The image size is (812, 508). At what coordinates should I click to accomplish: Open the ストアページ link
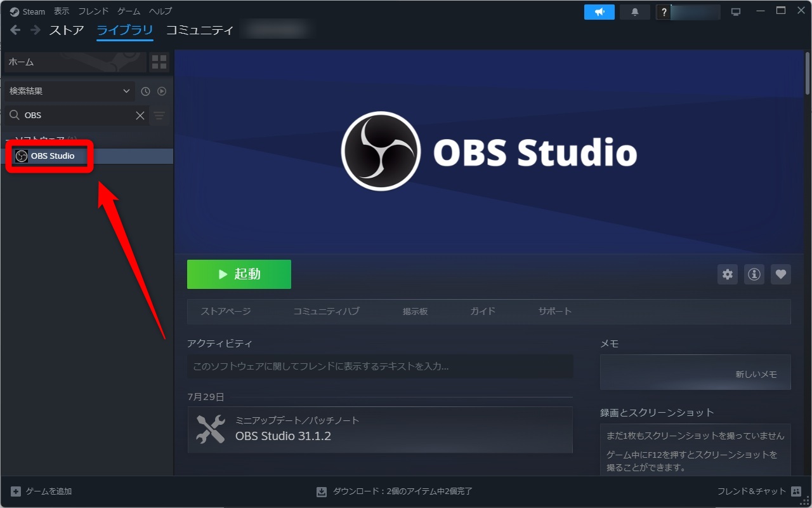[x=226, y=311]
